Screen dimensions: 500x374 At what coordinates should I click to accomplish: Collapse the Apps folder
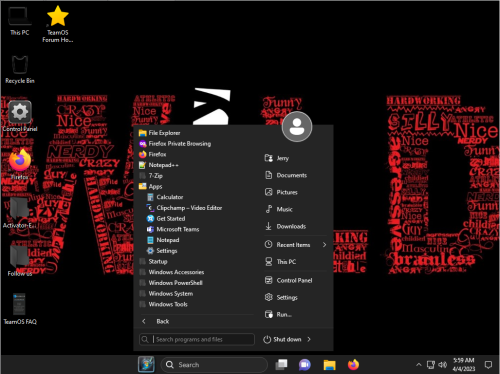tap(150, 186)
